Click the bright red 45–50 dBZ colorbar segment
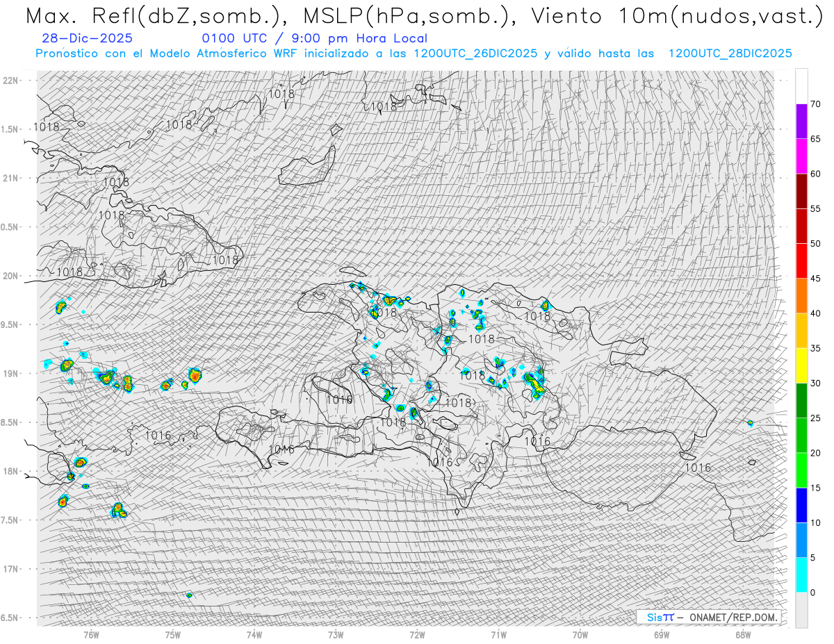 801,261
